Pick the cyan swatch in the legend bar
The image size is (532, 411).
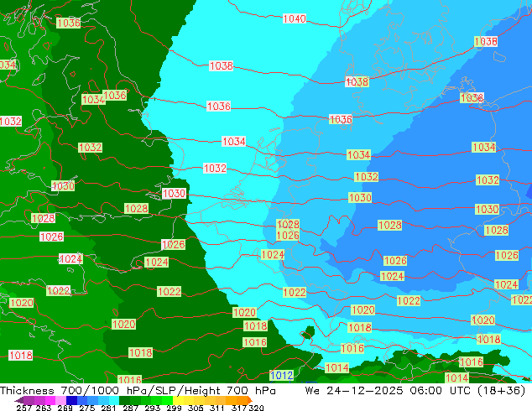tap(113, 400)
